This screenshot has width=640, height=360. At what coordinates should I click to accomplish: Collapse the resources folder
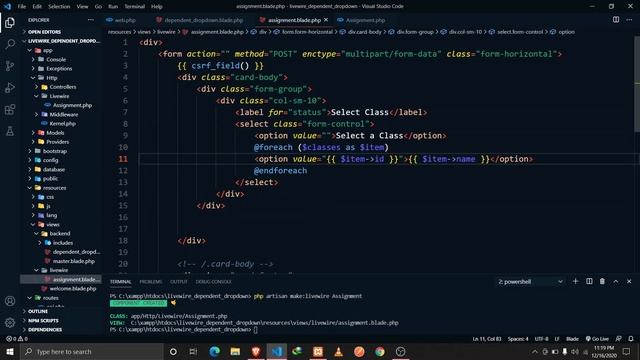coord(61,188)
